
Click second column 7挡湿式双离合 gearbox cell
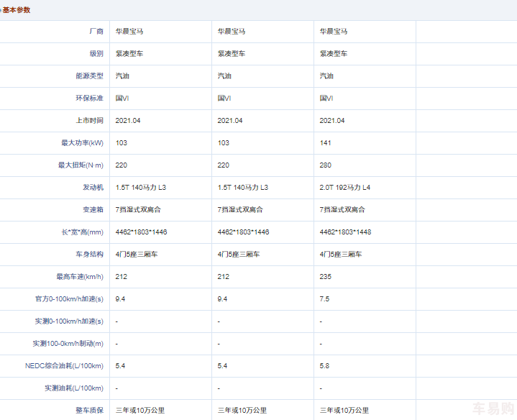point(240,209)
